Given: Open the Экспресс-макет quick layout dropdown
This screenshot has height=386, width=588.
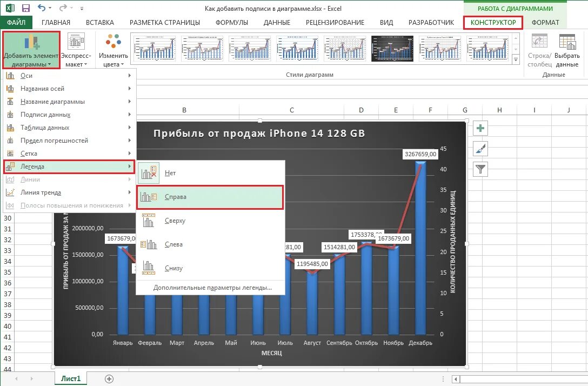Looking at the screenshot, I should coord(76,50).
